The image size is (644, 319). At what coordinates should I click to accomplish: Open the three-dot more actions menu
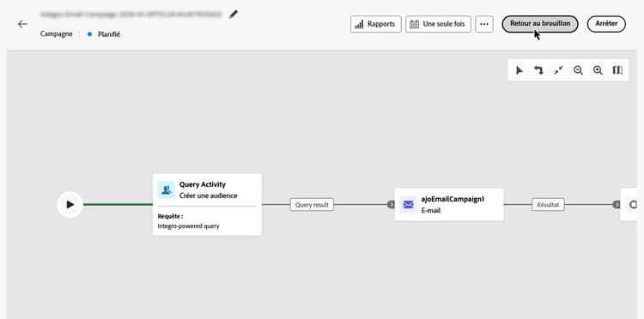[484, 24]
